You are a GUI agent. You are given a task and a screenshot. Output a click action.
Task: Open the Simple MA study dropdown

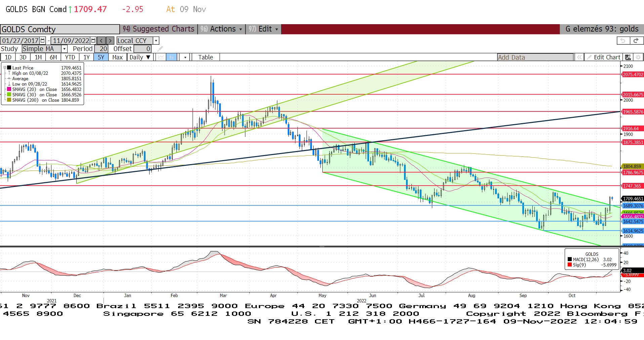point(64,49)
